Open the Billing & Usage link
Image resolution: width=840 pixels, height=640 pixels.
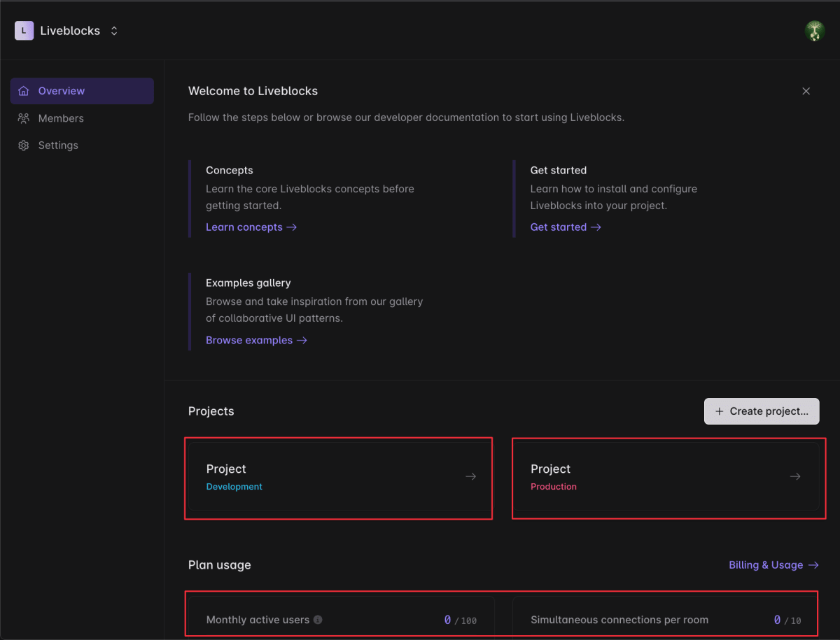[x=773, y=565]
